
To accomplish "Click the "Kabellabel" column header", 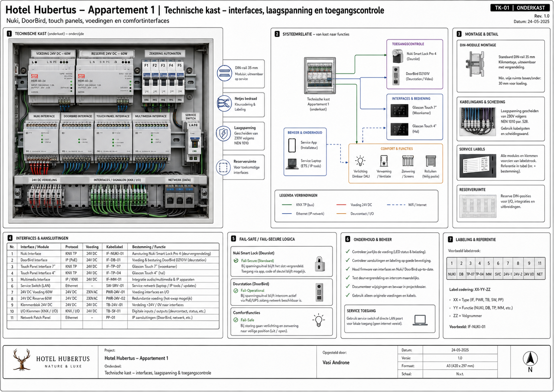I will pyautogui.click(x=114, y=247).
